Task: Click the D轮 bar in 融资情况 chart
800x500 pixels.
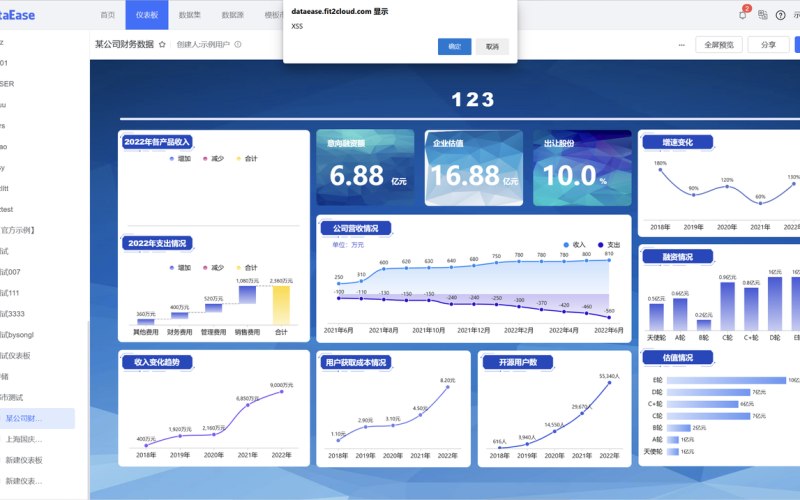Action: click(x=775, y=303)
